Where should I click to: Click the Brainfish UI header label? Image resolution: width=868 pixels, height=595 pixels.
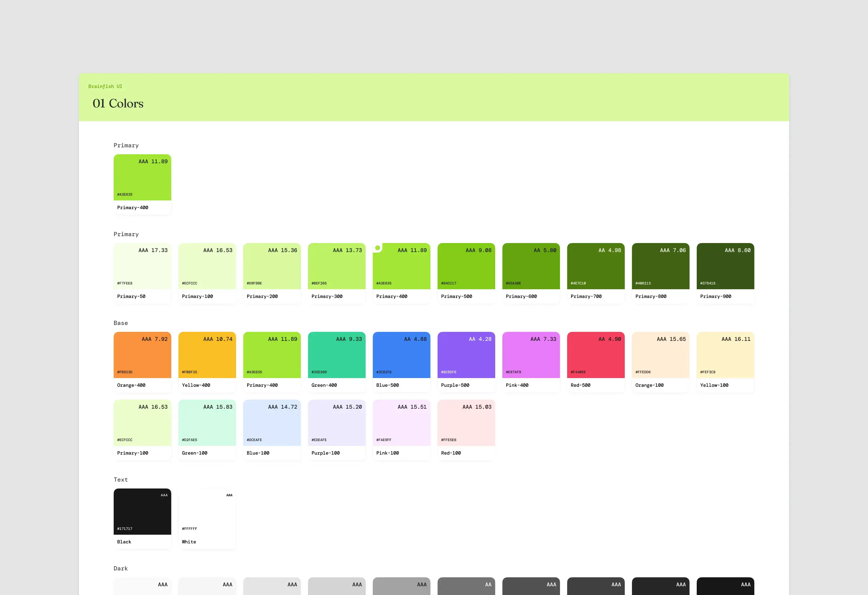pos(105,86)
